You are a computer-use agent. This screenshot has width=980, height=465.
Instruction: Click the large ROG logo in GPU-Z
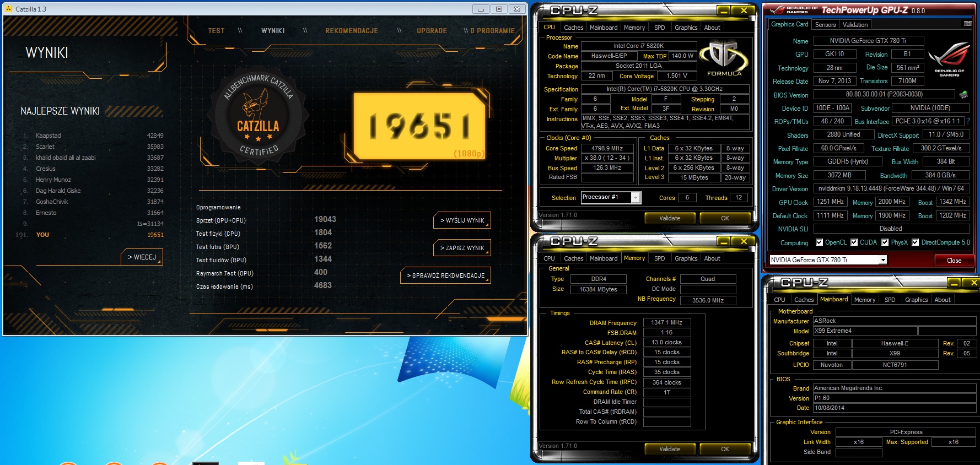tap(949, 60)
